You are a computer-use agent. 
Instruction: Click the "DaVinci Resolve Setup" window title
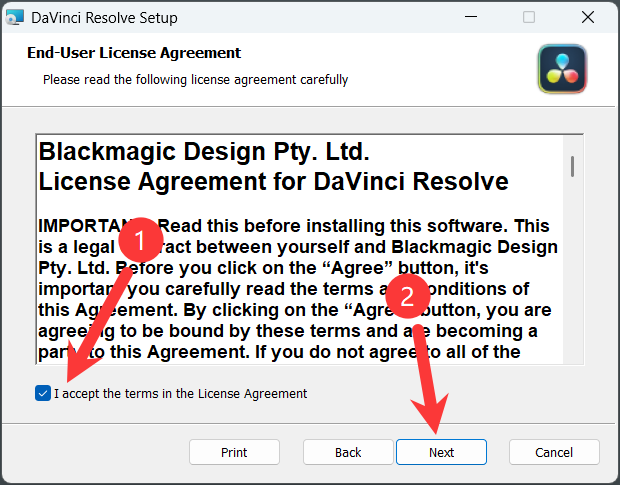[104, 18]
